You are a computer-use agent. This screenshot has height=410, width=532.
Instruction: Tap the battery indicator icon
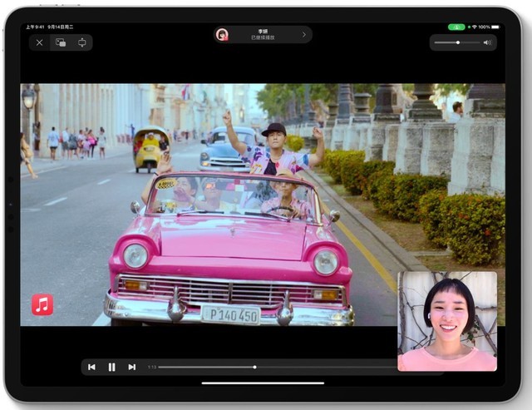[495, 27]
